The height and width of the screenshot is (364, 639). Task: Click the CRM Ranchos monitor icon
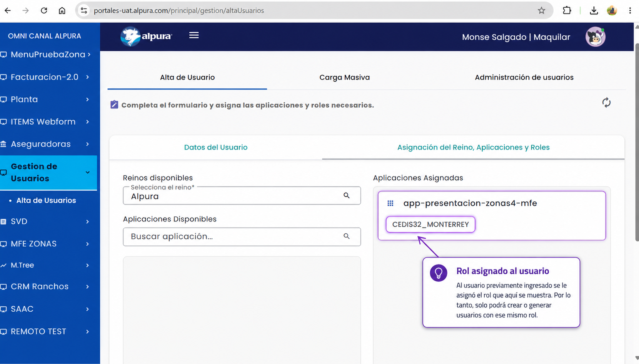(3, 287)
